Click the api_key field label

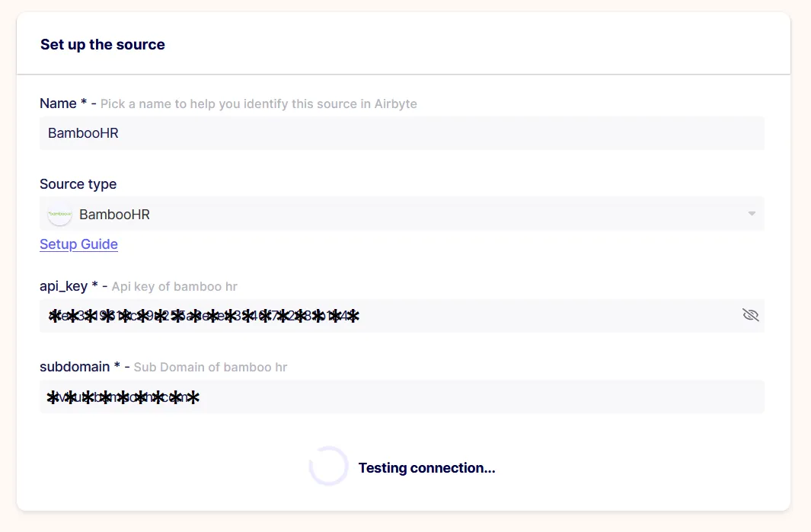[x=64, y=286]
